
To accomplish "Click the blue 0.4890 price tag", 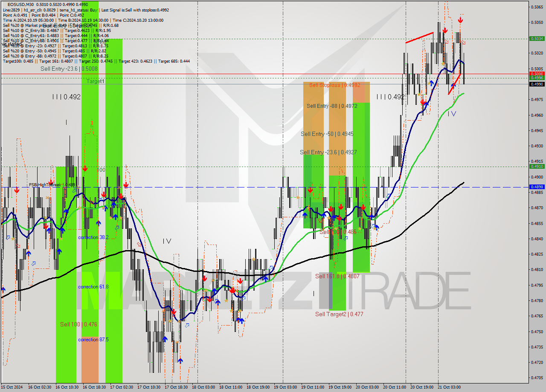I will click(537, 187).
